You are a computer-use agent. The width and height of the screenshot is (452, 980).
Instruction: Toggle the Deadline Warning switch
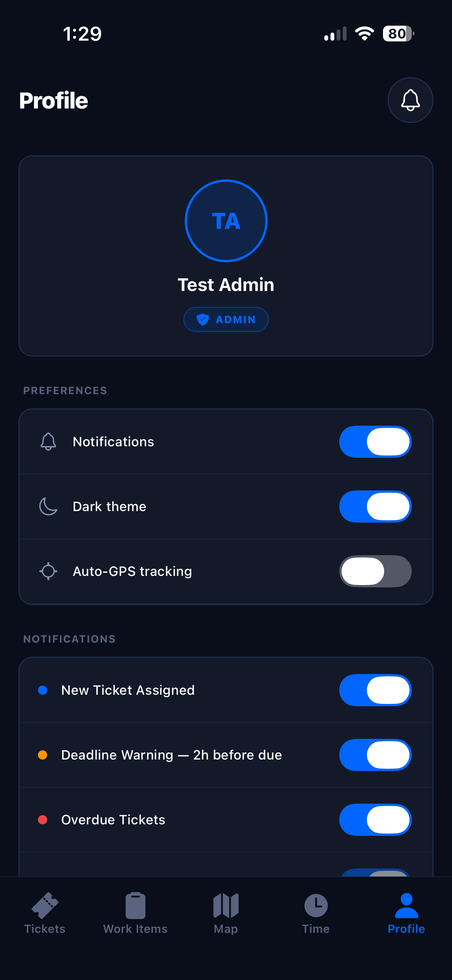click(x=375, y=755)
